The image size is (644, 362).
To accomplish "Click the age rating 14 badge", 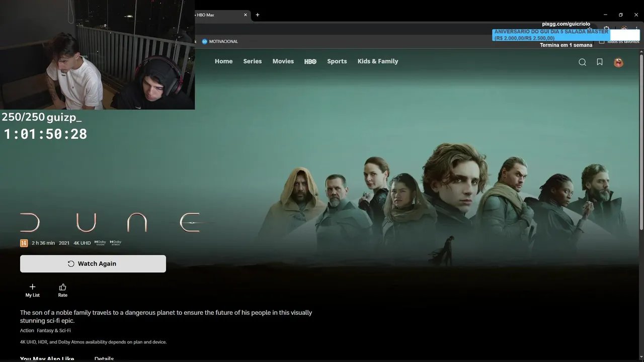I will 24,243.
